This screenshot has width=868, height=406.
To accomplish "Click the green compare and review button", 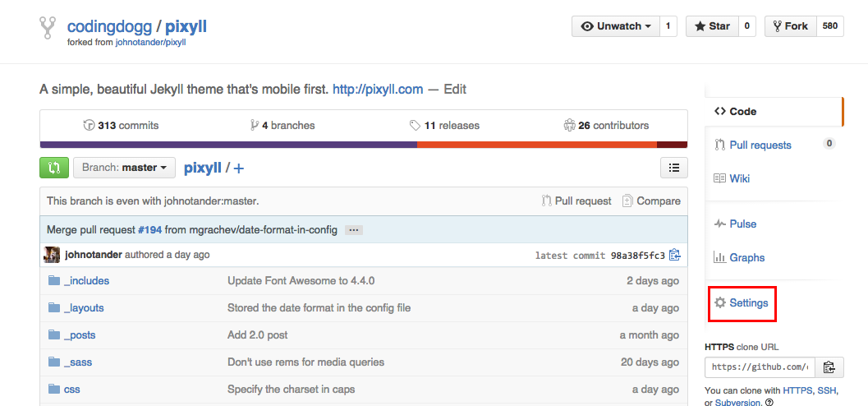I will coord(54,168).
